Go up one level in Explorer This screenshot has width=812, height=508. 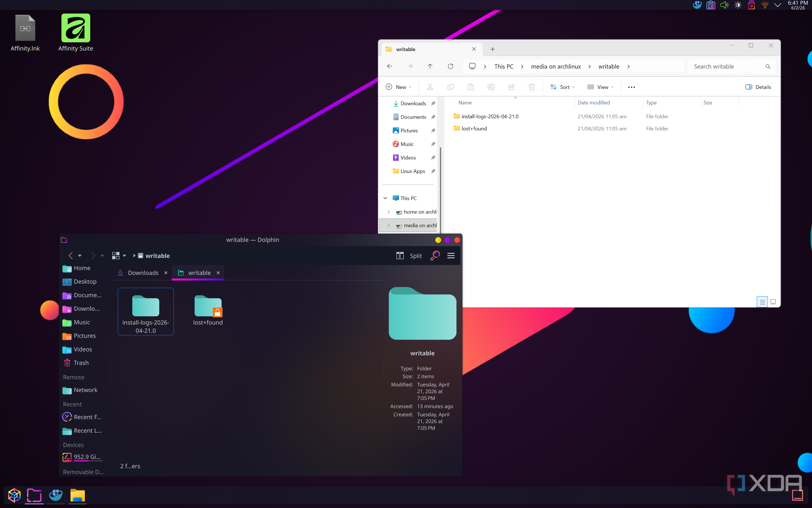[x=430, y=66]
